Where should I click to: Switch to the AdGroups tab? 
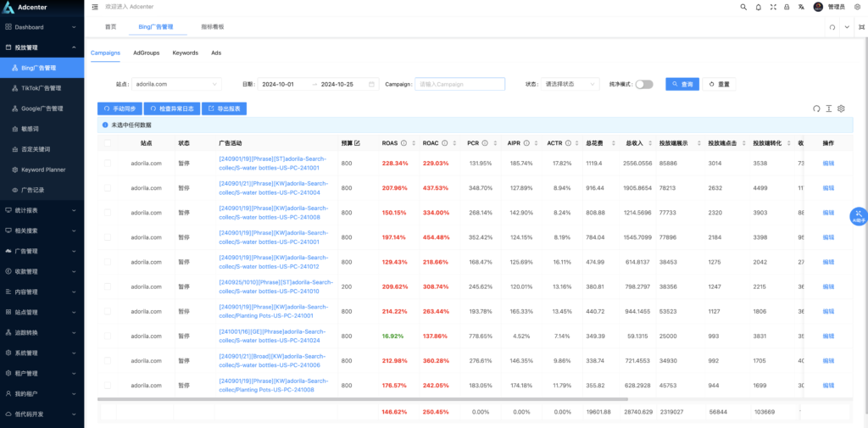[146, 53]
